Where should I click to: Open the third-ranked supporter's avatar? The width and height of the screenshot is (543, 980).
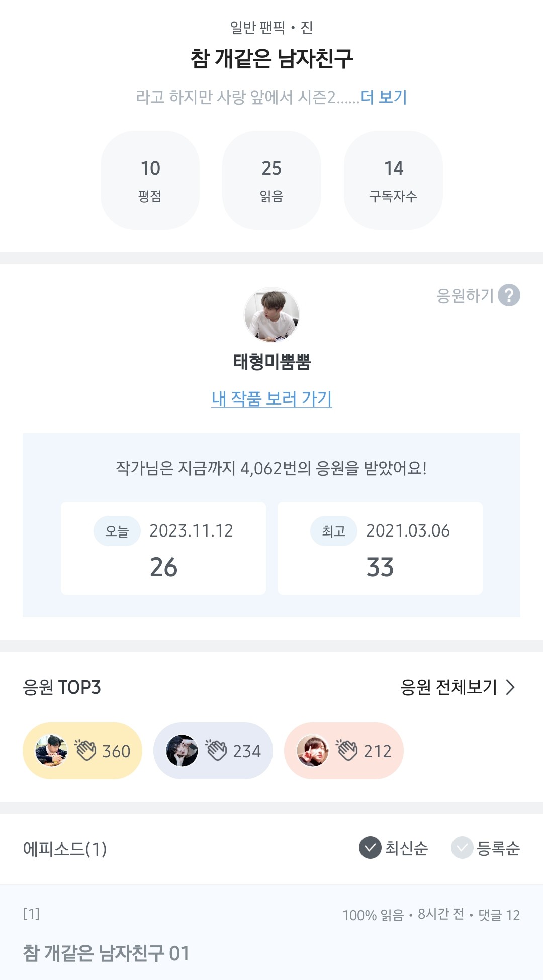pos(312,751)
